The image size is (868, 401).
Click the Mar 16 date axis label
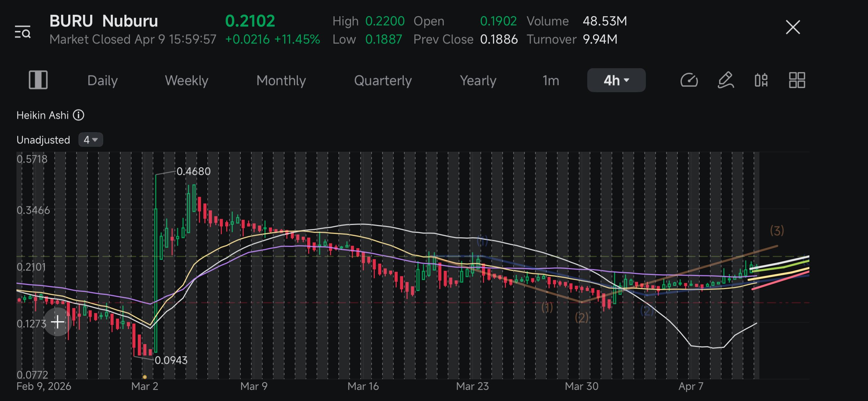[363, 386]
